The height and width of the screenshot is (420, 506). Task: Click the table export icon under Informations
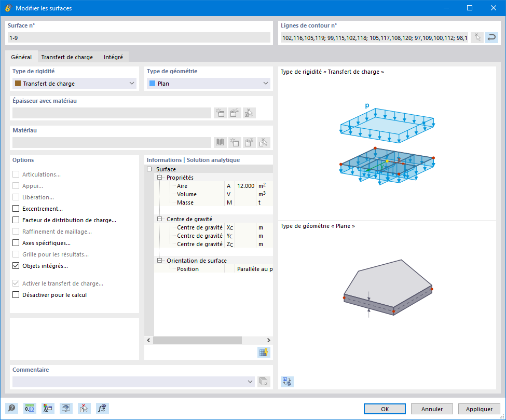click(x=263, y=352)
